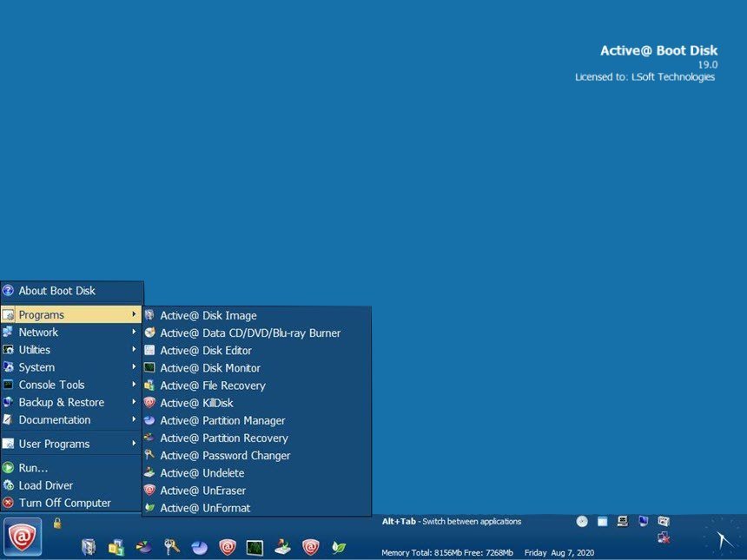Open the Run... dialog

coord(33,468)
